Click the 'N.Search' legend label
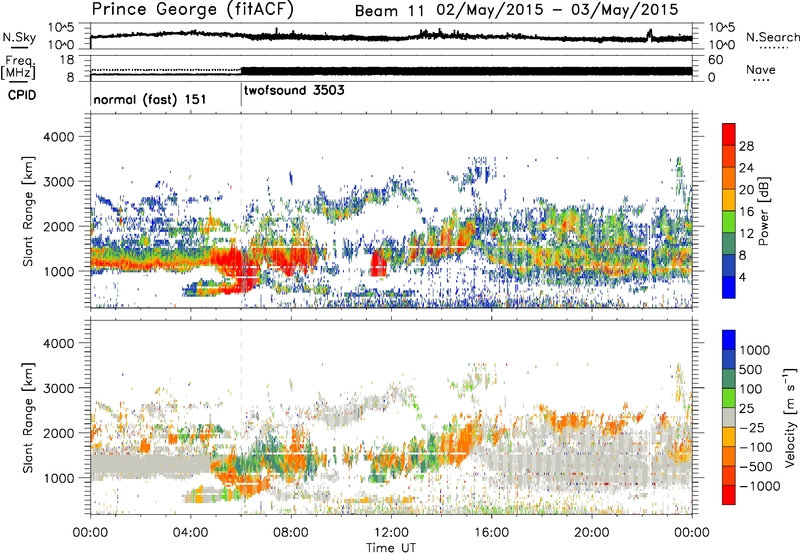800x554 pixels. (x=772, y=37)
